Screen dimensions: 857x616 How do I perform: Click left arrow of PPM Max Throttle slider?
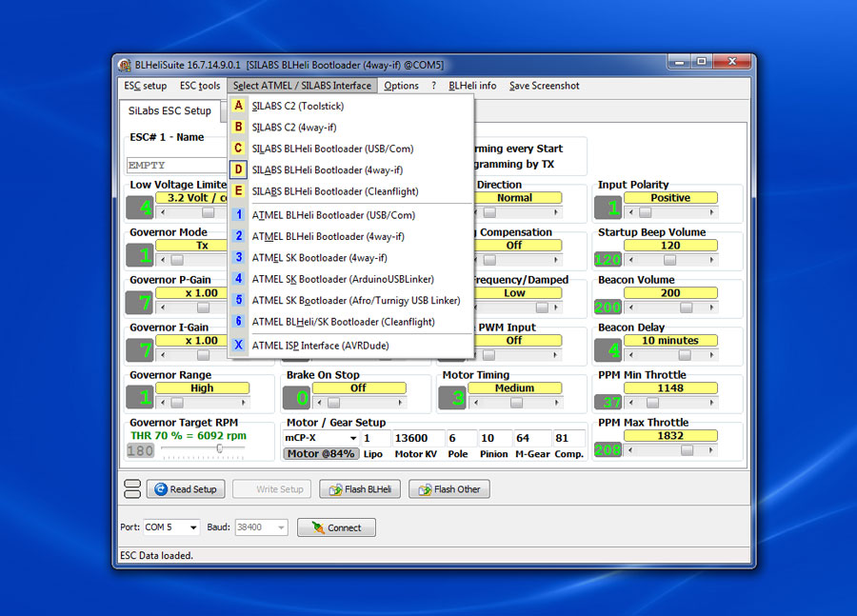(631, 450)
